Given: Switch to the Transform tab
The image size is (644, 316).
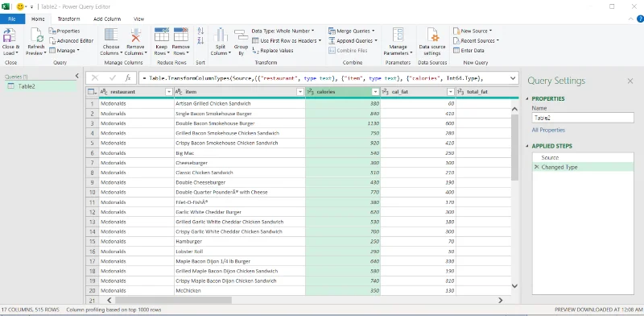Looking at the screenshot, I should [x=68, y=19].
